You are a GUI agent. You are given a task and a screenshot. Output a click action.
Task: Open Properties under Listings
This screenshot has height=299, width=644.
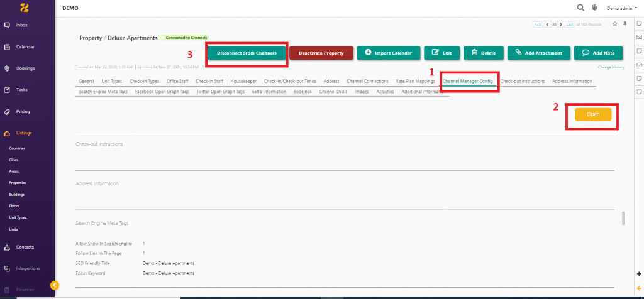pos(18,183)
